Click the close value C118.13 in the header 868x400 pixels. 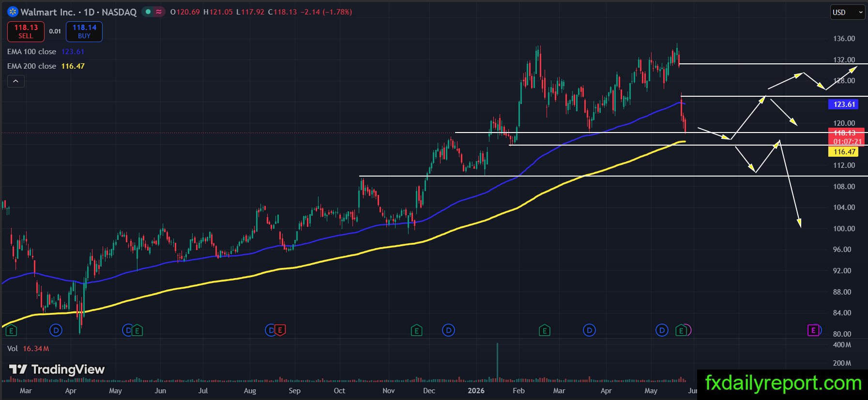[x=282, y=12]
